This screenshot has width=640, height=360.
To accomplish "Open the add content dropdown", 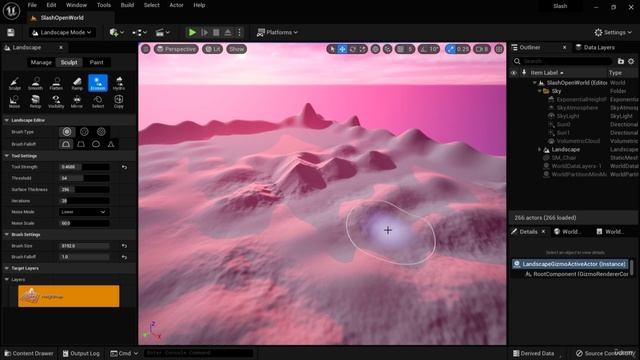I will click(x=116, y=32).
